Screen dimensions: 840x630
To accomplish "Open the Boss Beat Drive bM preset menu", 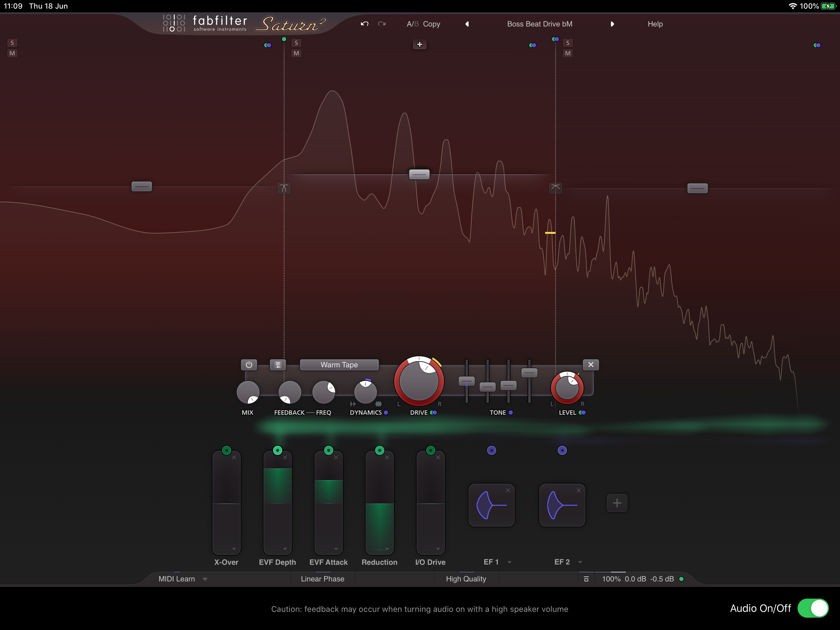I will point(539,24).
